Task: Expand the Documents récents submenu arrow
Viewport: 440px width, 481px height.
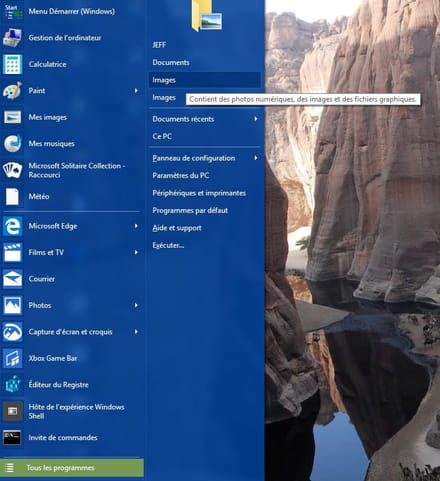Action: 256,119
